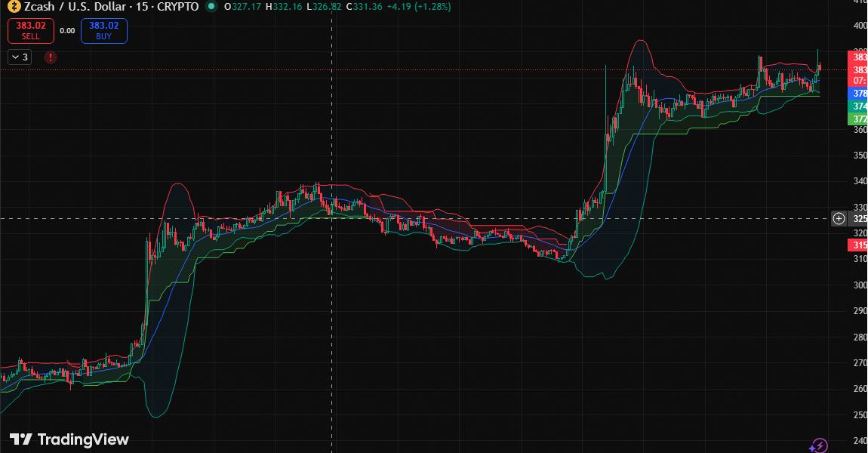The height and width of the screenshot is (453, 868).
Task: Click the H332.16 high value
Action: coord(284,7)
